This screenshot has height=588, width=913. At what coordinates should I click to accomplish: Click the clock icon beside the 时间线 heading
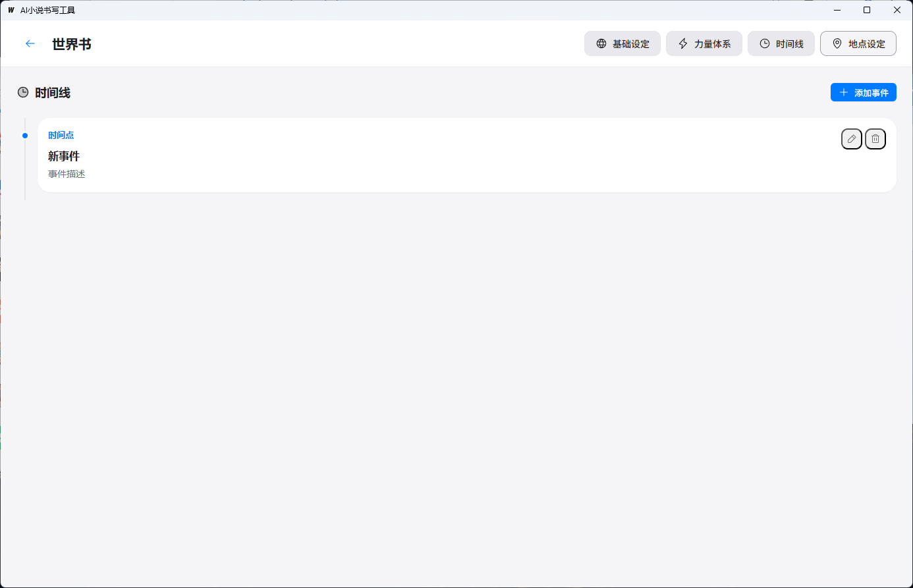23,93
